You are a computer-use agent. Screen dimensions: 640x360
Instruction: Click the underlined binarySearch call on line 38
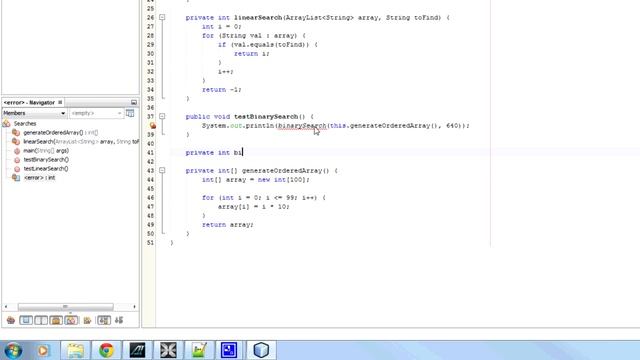click(302, 126)
